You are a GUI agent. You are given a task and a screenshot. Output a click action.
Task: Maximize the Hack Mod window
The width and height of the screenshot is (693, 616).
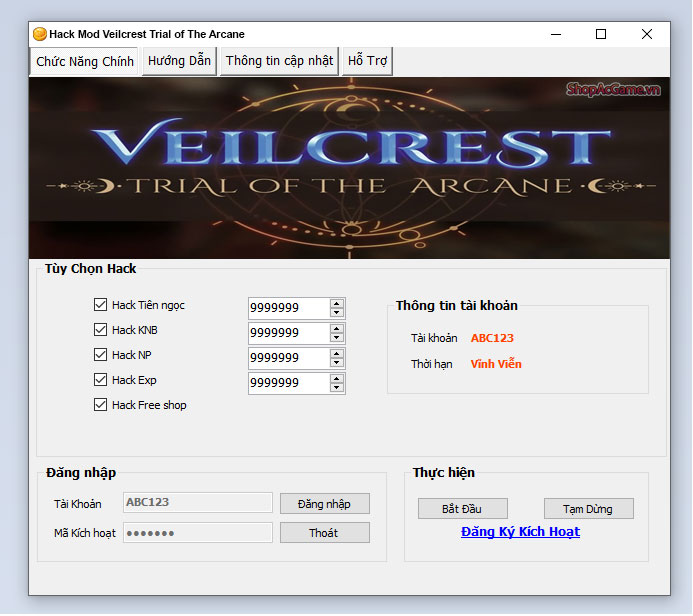click(x=601, y=34)
